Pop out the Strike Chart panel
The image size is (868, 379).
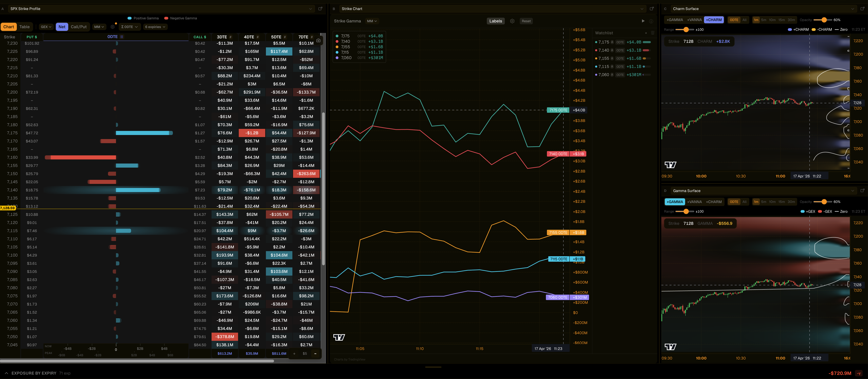pos(652,9)
